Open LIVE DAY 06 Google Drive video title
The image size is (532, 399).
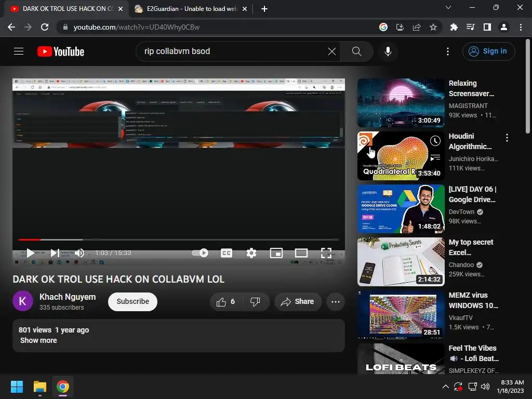[472, 194]
